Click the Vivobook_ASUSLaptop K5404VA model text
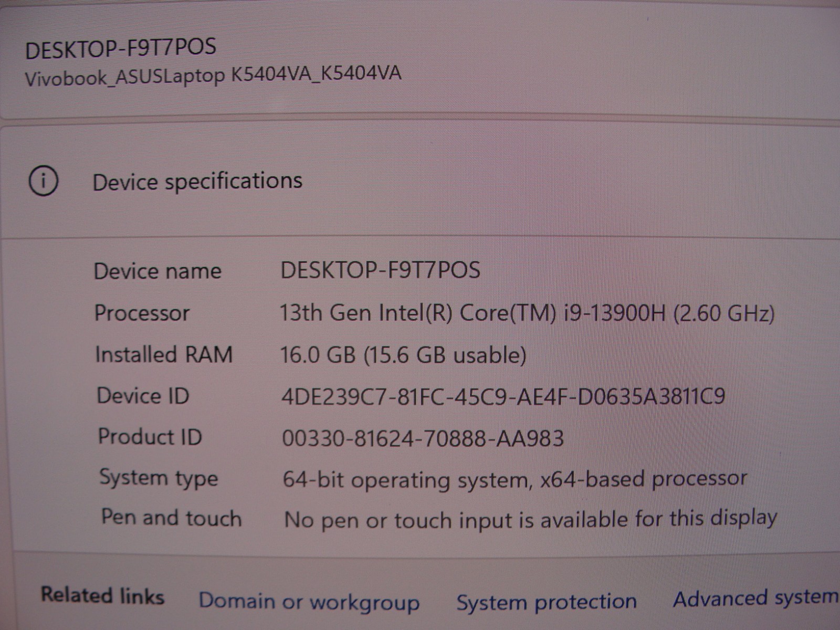The image size is (840, 630). click(213, 75)
